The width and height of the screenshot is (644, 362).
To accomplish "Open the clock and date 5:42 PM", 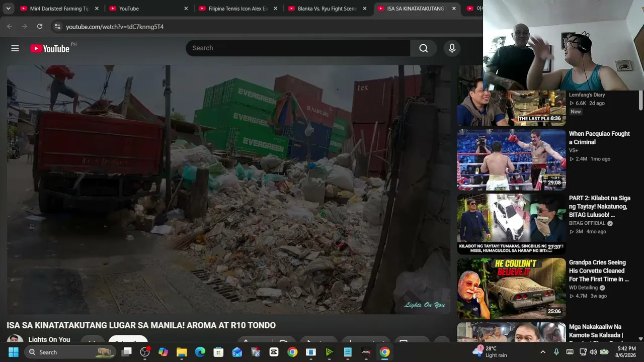I will pyautogui.click(x=626, y=352).
